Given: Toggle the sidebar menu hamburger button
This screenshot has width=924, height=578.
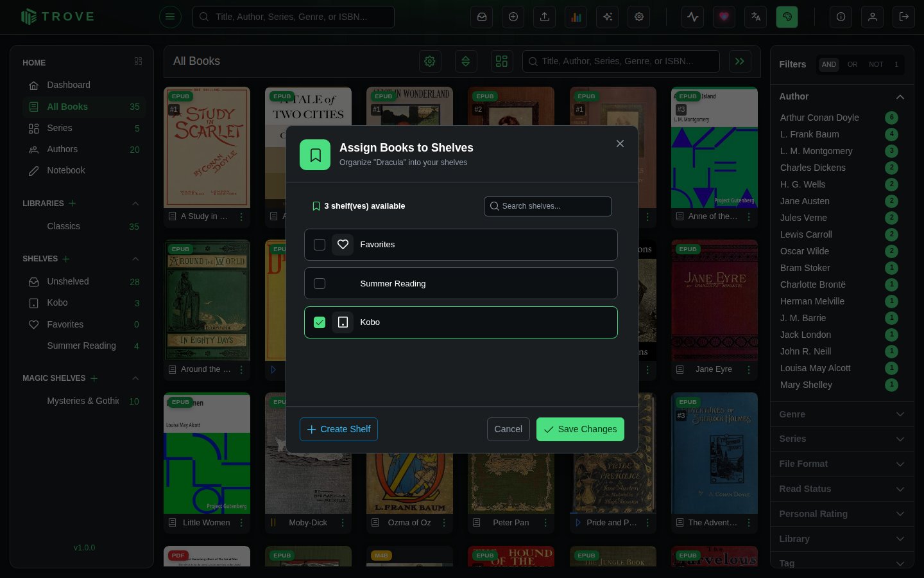Looking at the screenshot, I should coord(170,17).
